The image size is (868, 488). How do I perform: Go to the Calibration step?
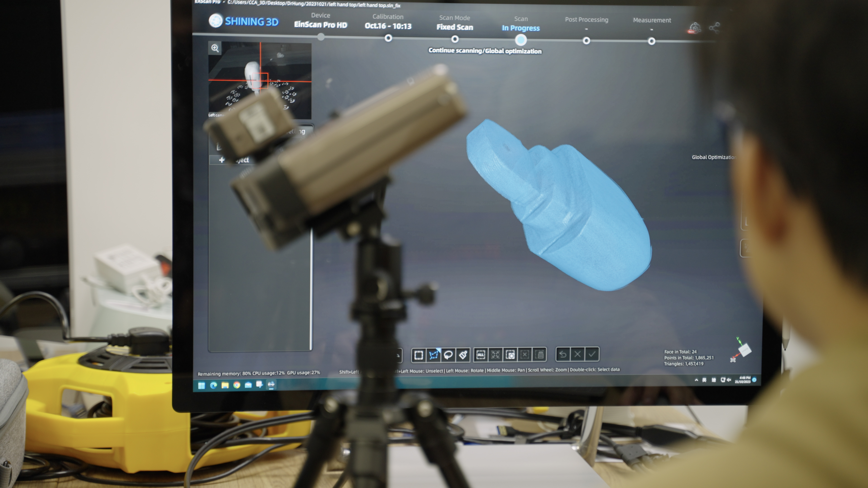(388, 21)
